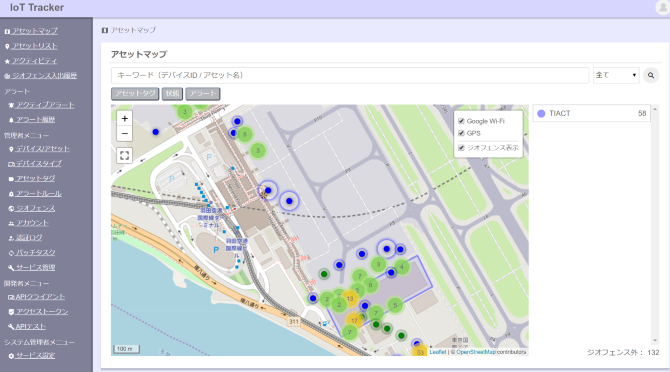Screen dimensions: 670x372
Task: Open the user avatar menu in header
Action: [663, 7]
